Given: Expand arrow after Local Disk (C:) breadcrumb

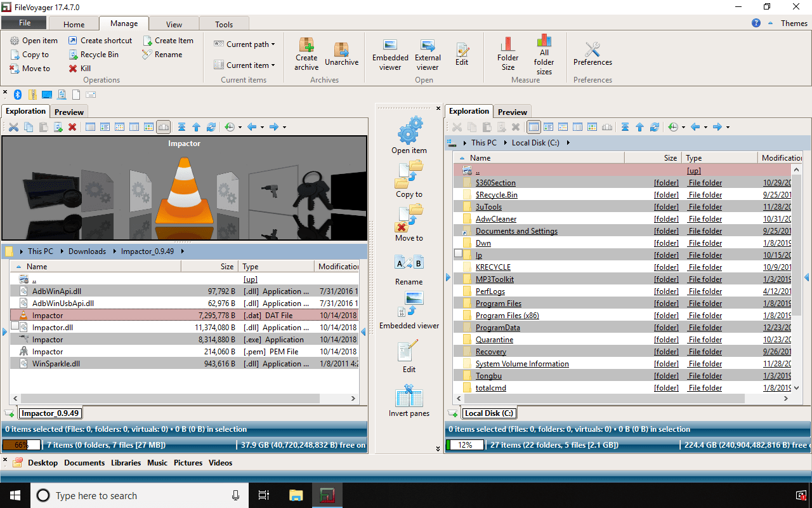Looking at the screenshot, I should click(x=568, y=143).
